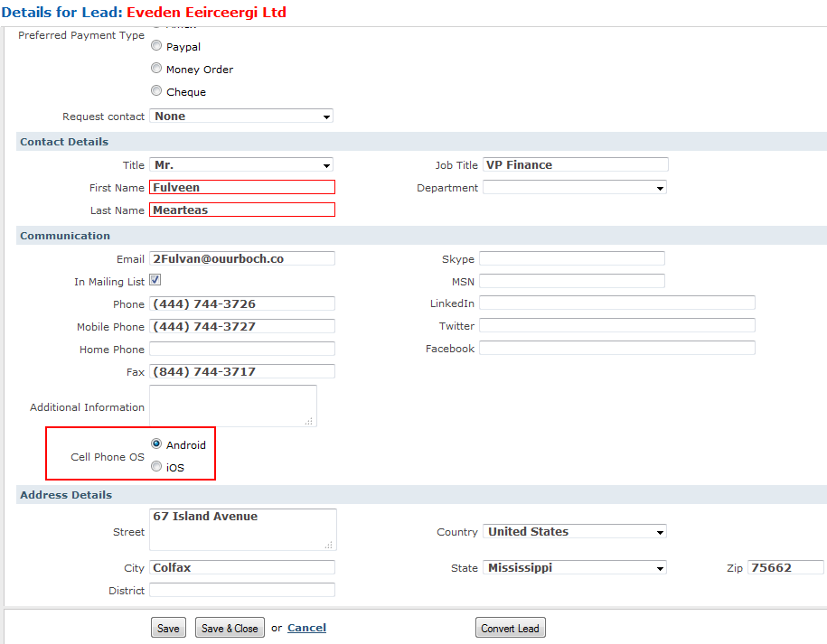
Task: Select iOS as Cell Phone OS
Action: click(156, 466)
